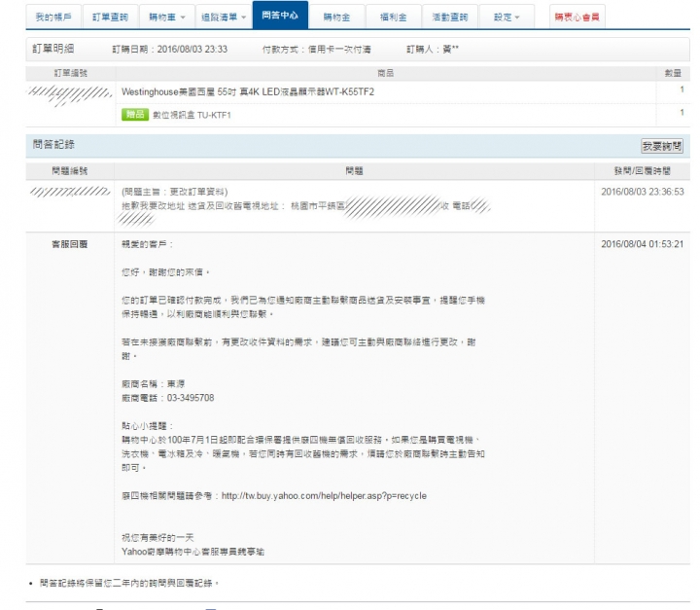Screen dimensions: 700x610
Task: Click the 廠商名稱:東源 line
Action: coord(154,384)
